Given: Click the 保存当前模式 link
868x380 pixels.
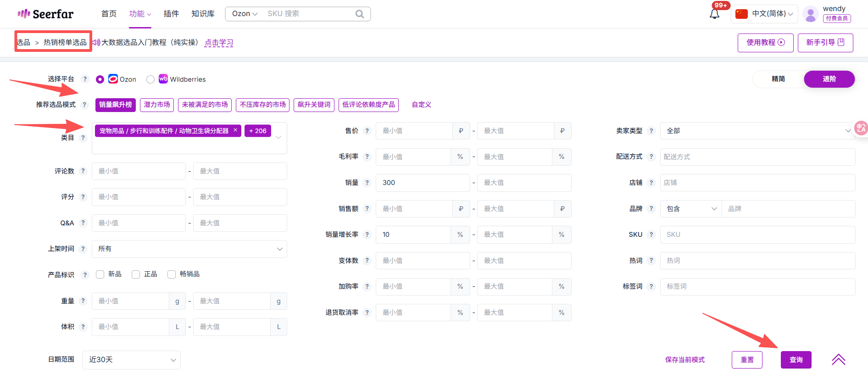Looking at the screenshot, I should click(684, 360).
